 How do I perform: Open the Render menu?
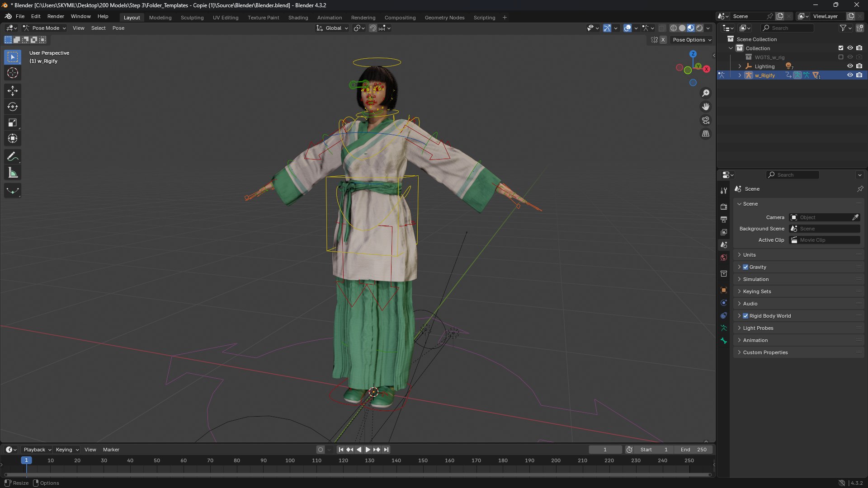(56, 16)
